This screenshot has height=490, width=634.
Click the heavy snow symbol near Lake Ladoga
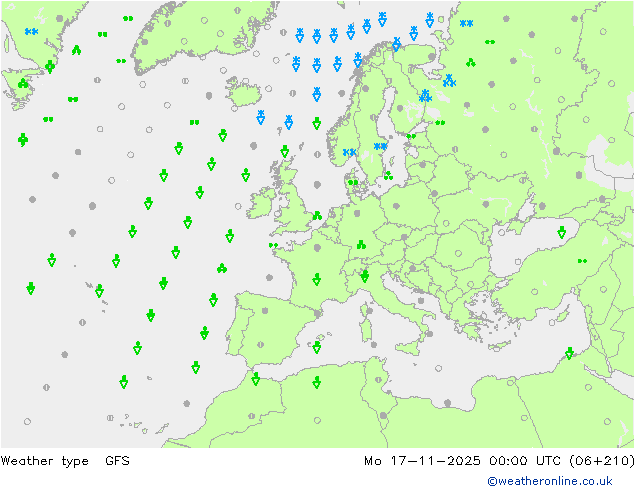425,96
